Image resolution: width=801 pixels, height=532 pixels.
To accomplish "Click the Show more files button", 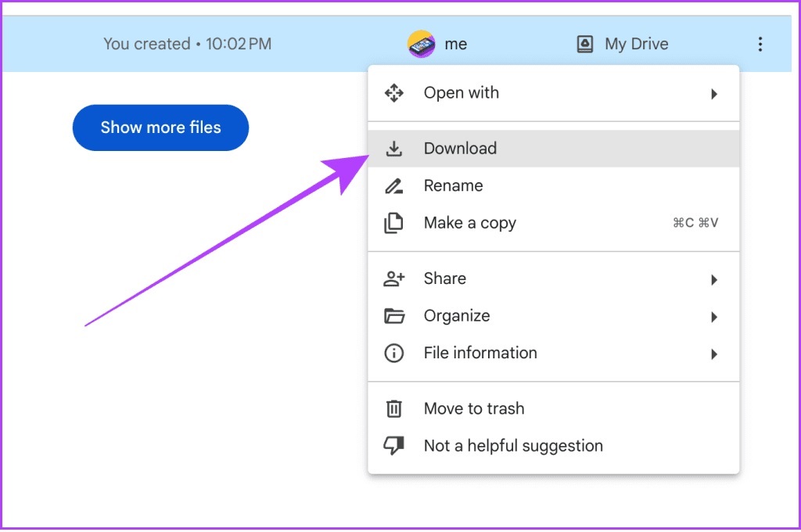I will click(160, 128).
